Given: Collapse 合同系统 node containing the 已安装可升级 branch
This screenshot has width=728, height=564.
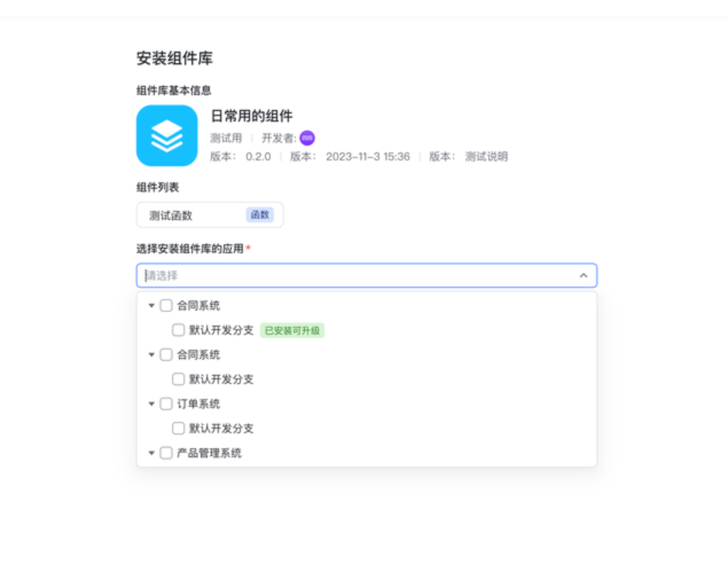Looking at the screenshot, I should pos(151,305).
